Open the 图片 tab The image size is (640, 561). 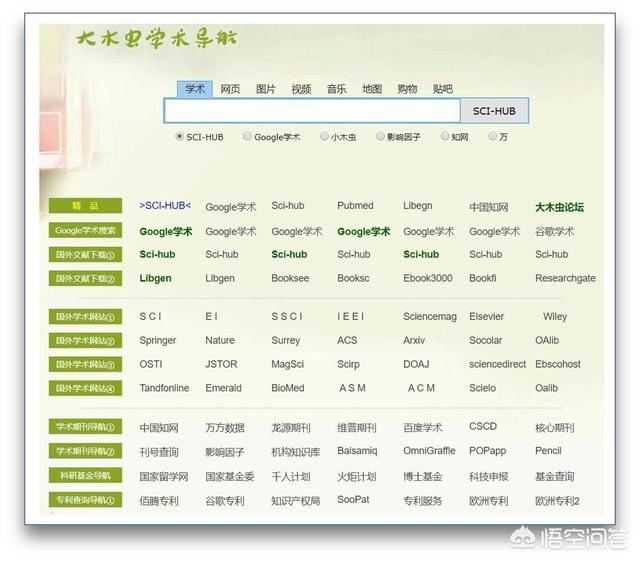pyautogui.click(x=265, y=89)
